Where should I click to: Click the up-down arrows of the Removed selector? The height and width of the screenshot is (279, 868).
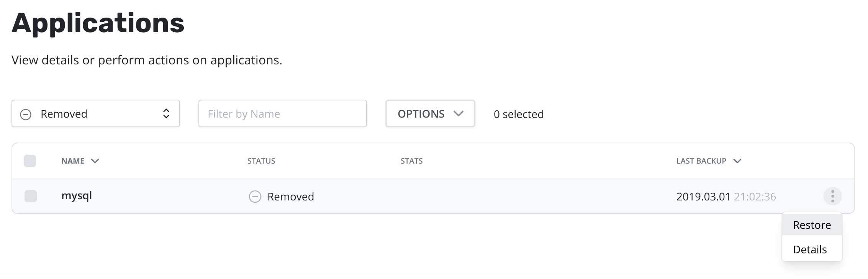coord(166,113)
